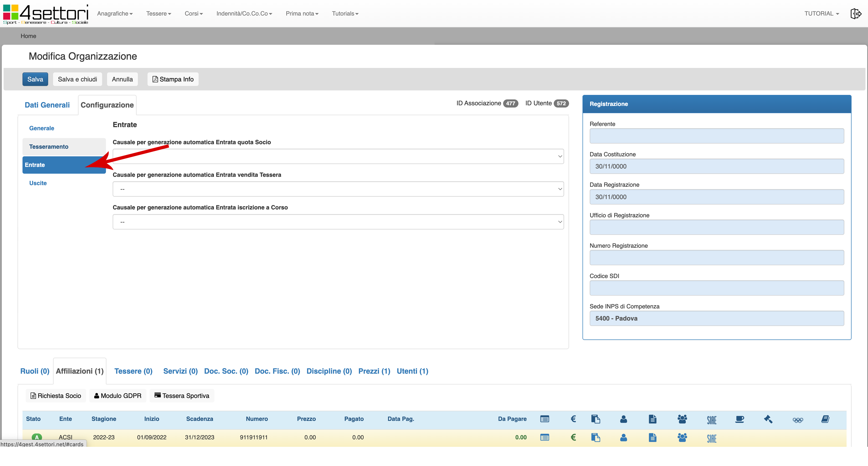Expand Causale Entrata vendita Tessera dropdown

338,189
